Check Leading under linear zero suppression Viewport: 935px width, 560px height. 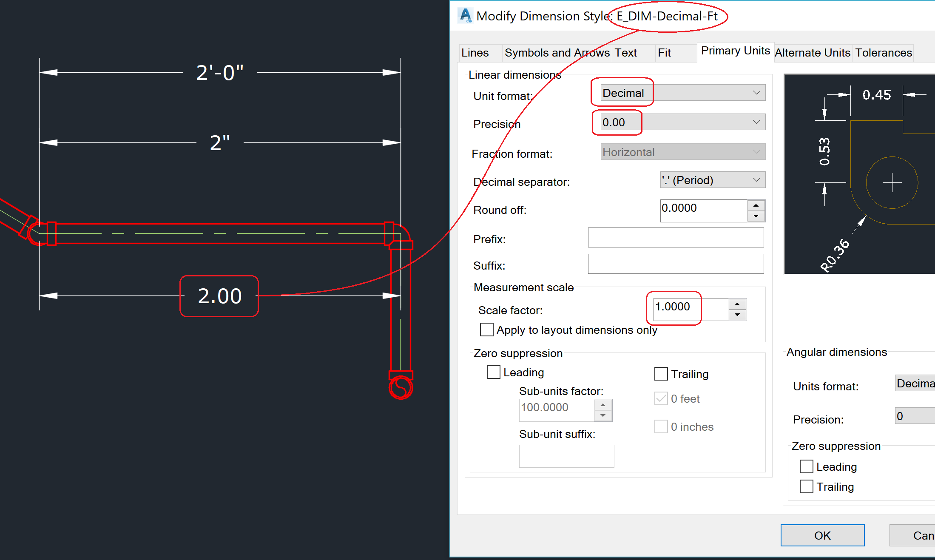[x=494, y=372]
